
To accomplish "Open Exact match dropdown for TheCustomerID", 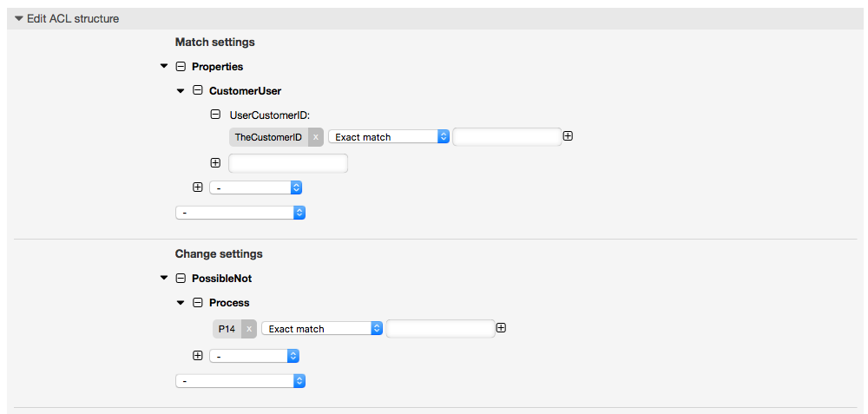I will [x=388, y=137].
